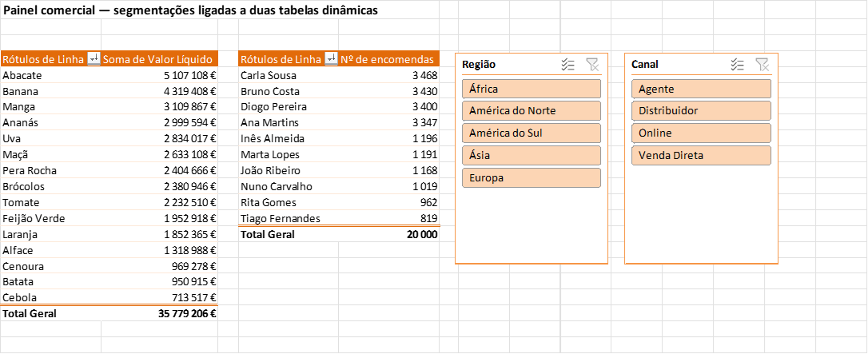
Task: Open product Rótulos de Linha sort dropdown
Action: [x=94, y=59]
